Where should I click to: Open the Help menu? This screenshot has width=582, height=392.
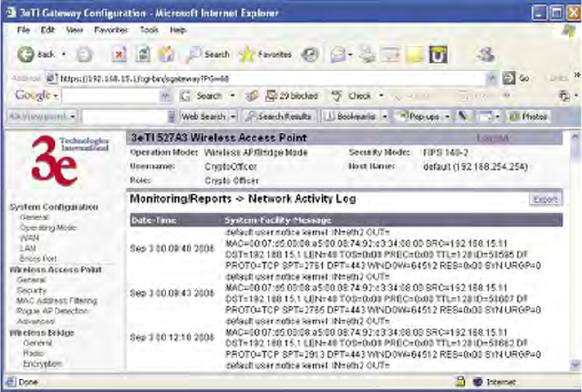178,30
